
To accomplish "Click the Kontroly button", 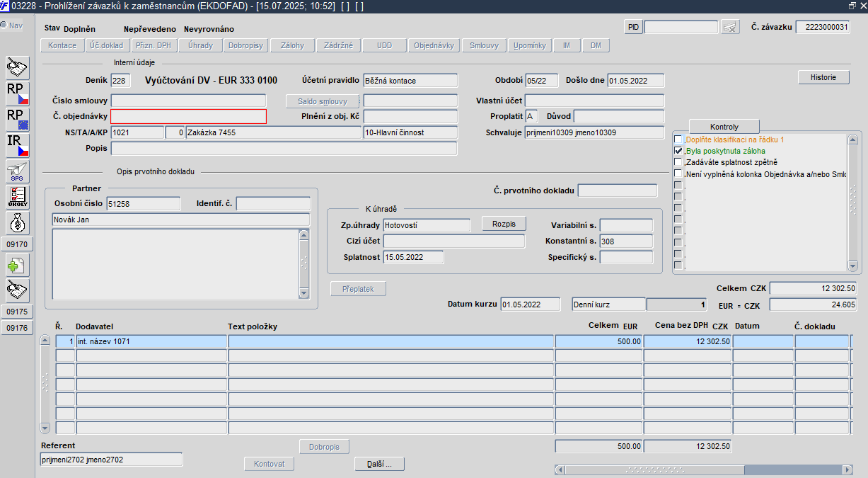I will click(724, 127).
